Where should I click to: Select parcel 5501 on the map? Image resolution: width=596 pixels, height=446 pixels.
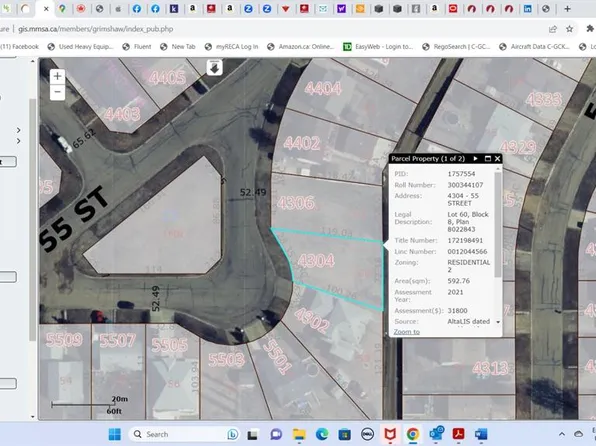[x=277, y=357]
